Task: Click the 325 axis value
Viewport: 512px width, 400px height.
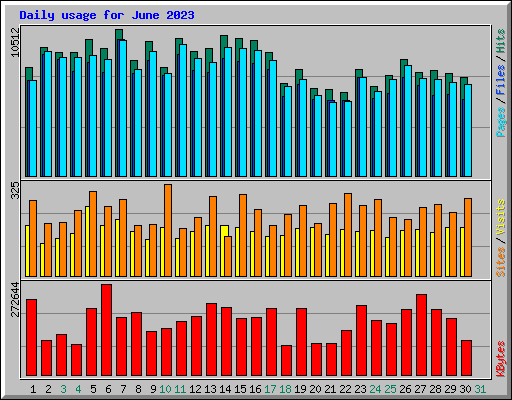Action: 15,191
